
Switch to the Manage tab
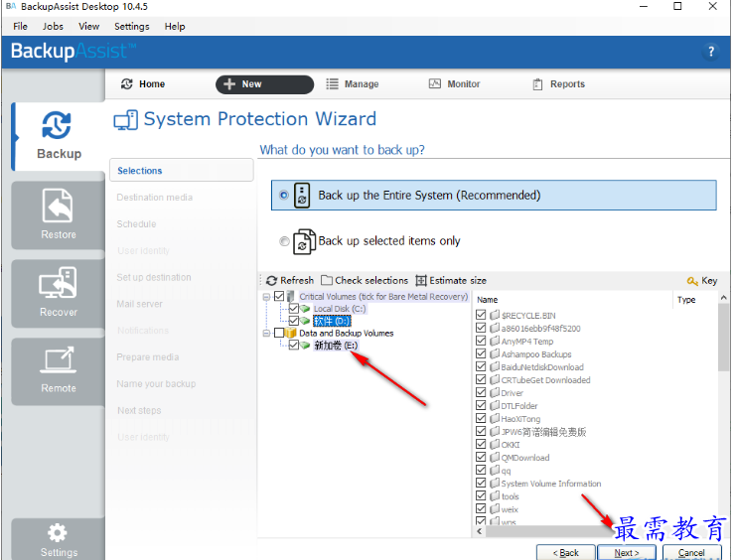pyautogui.click(x=353, y=83)
